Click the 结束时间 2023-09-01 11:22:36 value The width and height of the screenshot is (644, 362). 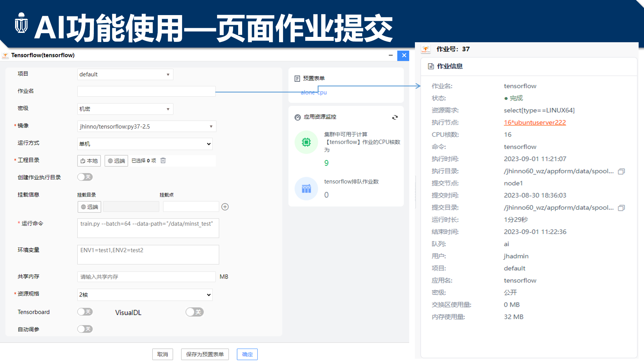tap(535, 232)
